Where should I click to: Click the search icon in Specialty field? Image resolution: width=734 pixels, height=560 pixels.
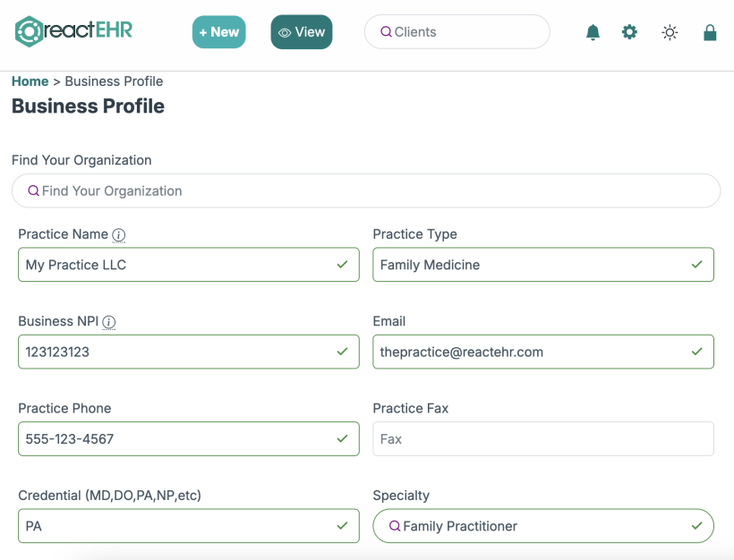click(x=395, y=526)
